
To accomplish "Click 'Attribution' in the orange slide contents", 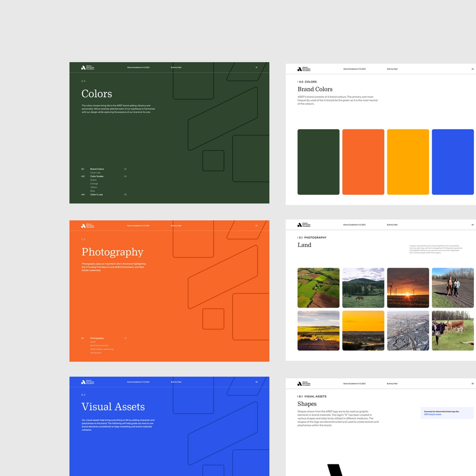I will 96,353.
